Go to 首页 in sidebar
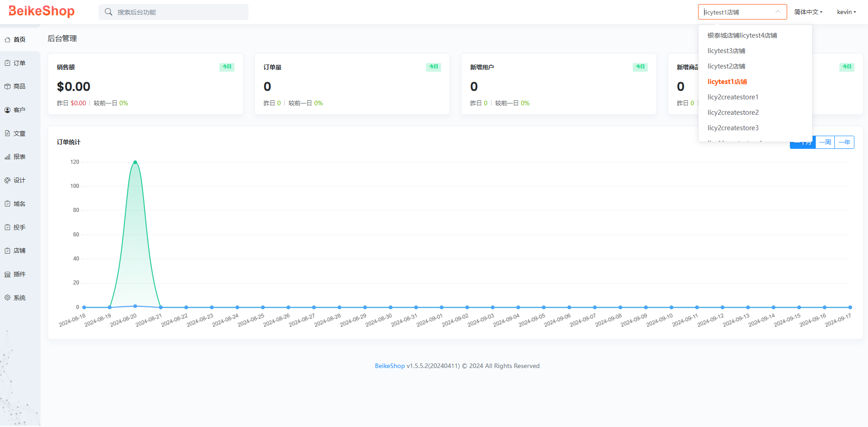Viewport: 868px width, 427px height. pos(20,39)
